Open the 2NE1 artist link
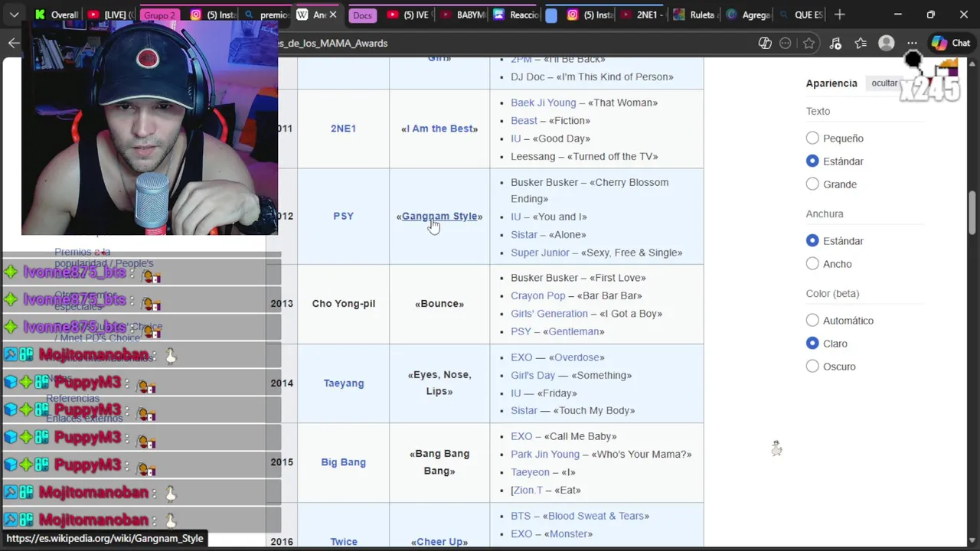This screenshot has width=980, height=551. (343, 129)
